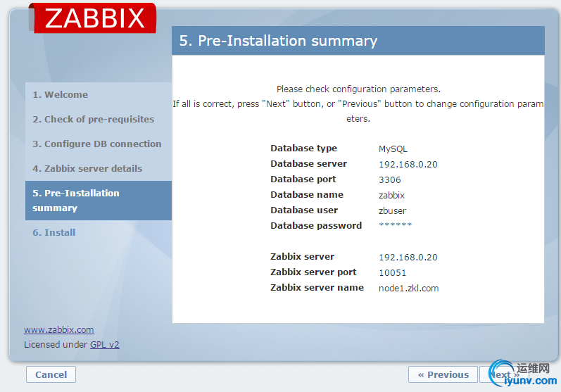Select step 5. Pre-Installation summary
Screen dimensions: 561x392
coord(99,201)
